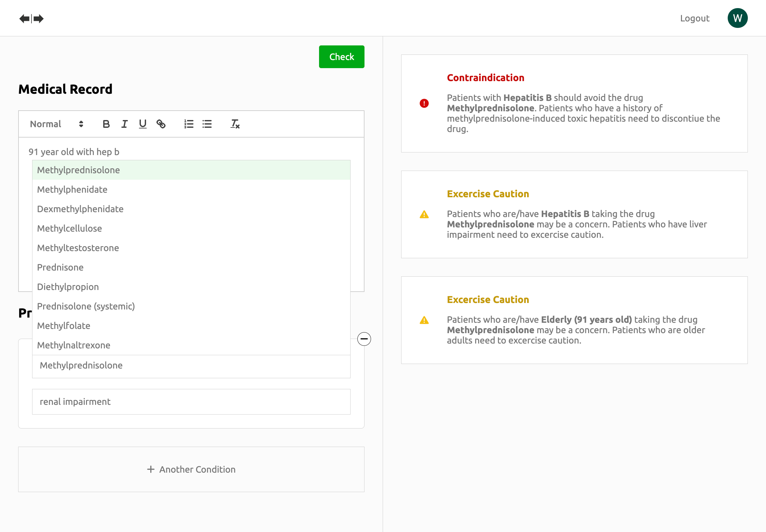Screen dimensions: 766x532
Task: Create a bulleted list
Action: [x=207, y=124]
